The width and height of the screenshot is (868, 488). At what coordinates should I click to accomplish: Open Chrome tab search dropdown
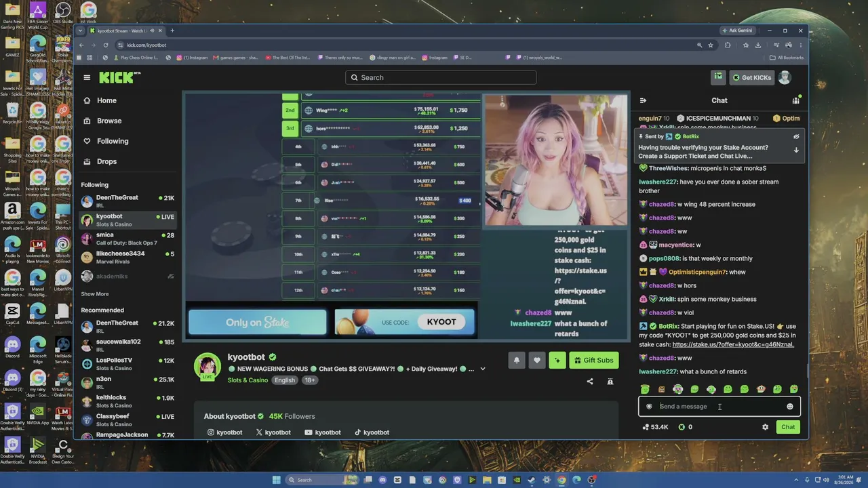pos(81,30)
